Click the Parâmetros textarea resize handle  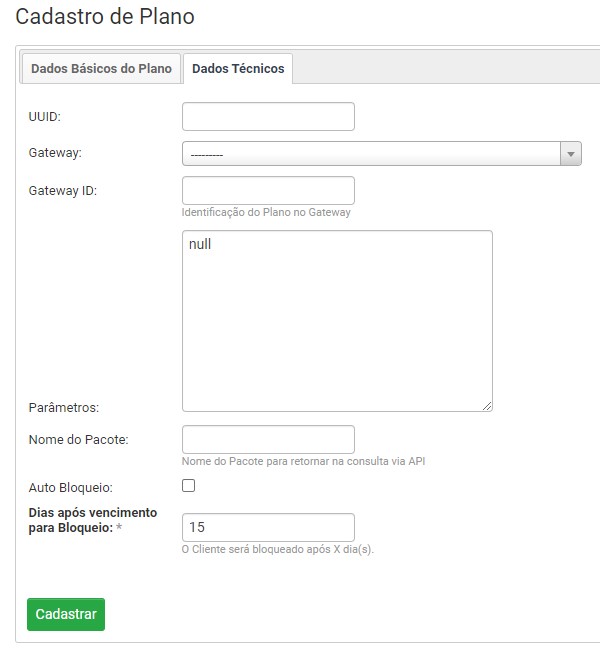pyautogui.click(x=487, y=405)
